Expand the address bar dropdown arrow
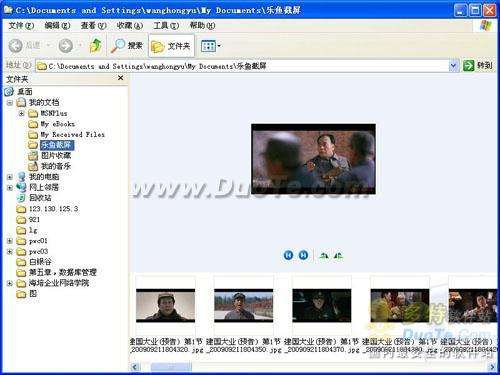 coord(453,66)
